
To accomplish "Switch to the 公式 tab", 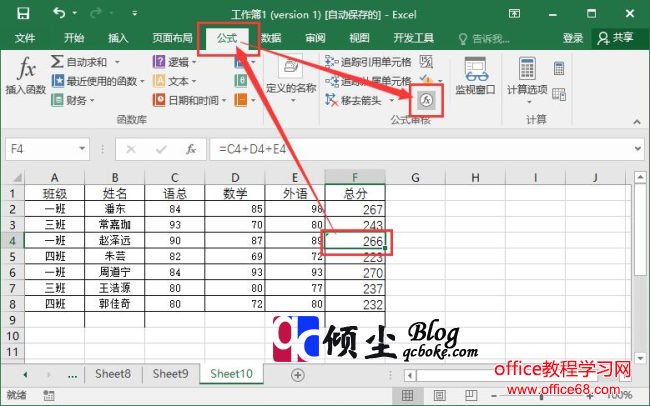I will point(227,38).
